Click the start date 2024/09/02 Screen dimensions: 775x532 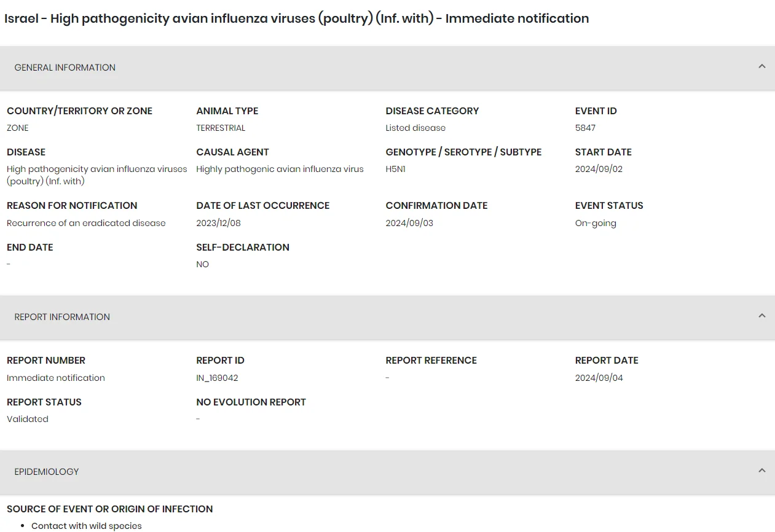point(599,169)
